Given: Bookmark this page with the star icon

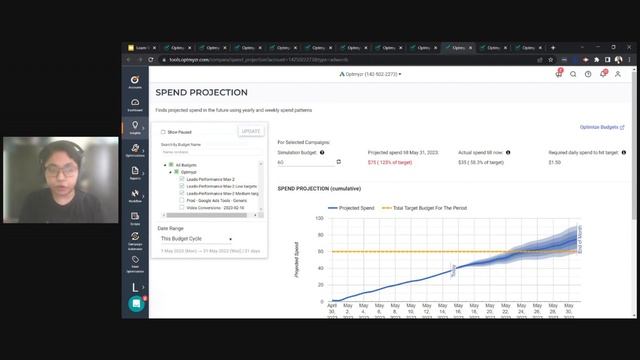Looking at the screenshot, I should tap(551, 60).
